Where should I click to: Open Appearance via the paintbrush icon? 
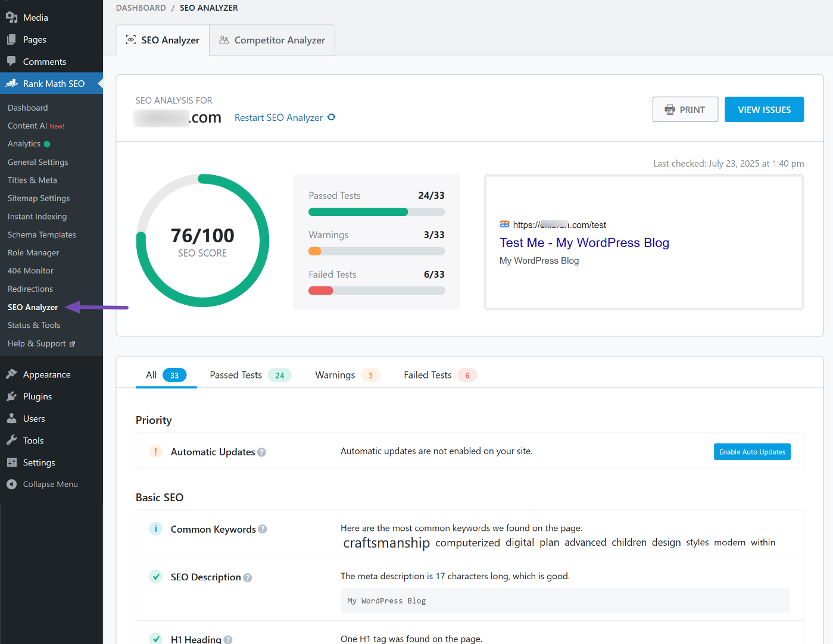11,374
